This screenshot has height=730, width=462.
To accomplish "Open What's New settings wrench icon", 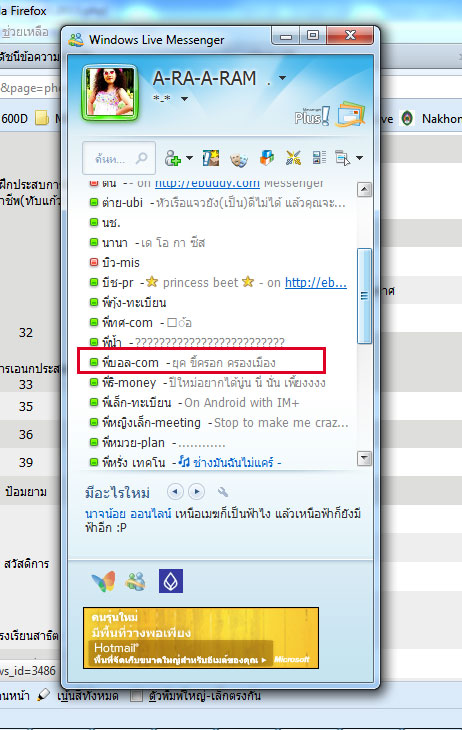I will [x=223, y=492].
